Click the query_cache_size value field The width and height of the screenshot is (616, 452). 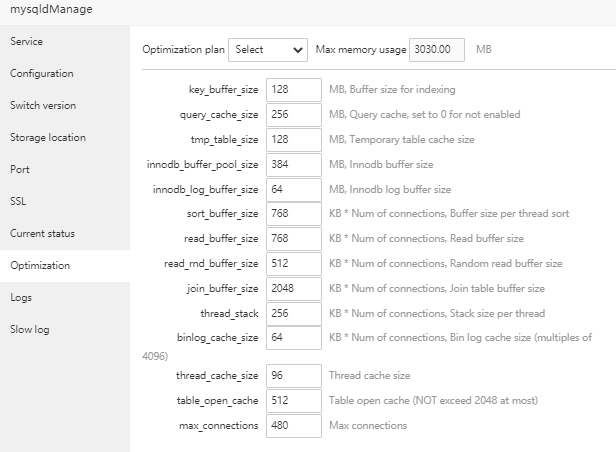click(293, 115)
